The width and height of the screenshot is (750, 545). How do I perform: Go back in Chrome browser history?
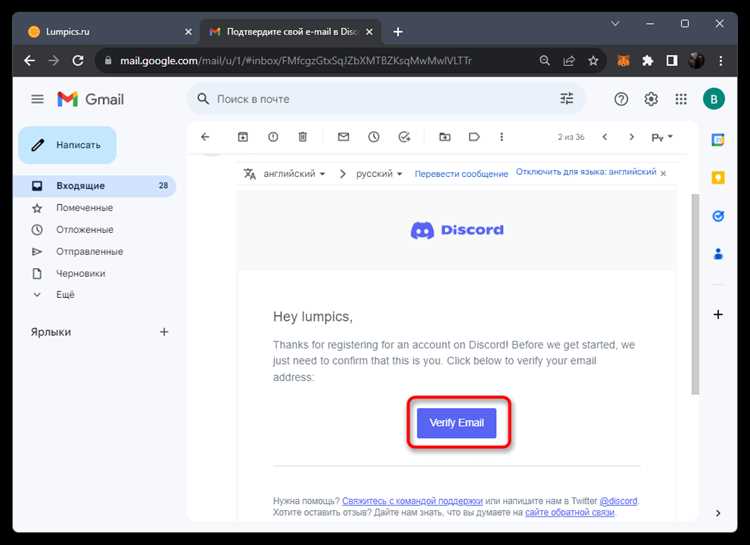click(30, 61)
